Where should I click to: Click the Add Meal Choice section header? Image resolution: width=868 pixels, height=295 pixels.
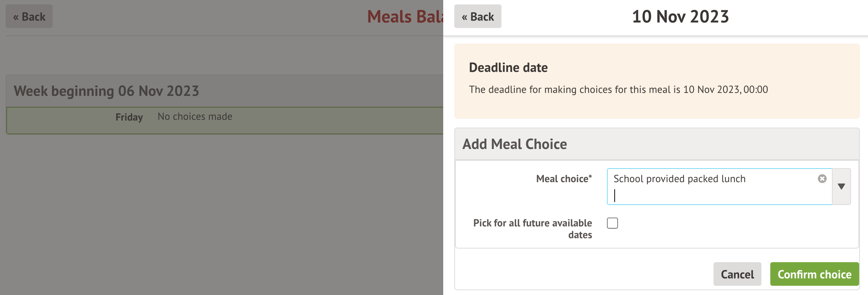[515, 144]
